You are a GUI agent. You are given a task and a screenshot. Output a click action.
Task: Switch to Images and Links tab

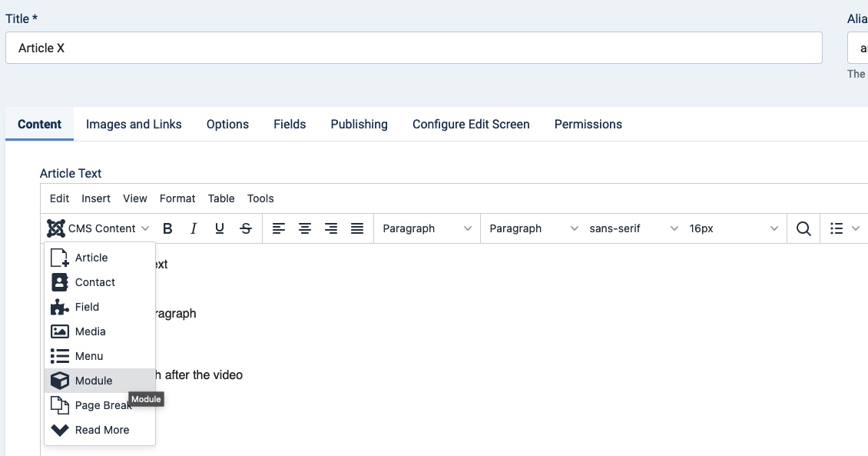[134, 124]
